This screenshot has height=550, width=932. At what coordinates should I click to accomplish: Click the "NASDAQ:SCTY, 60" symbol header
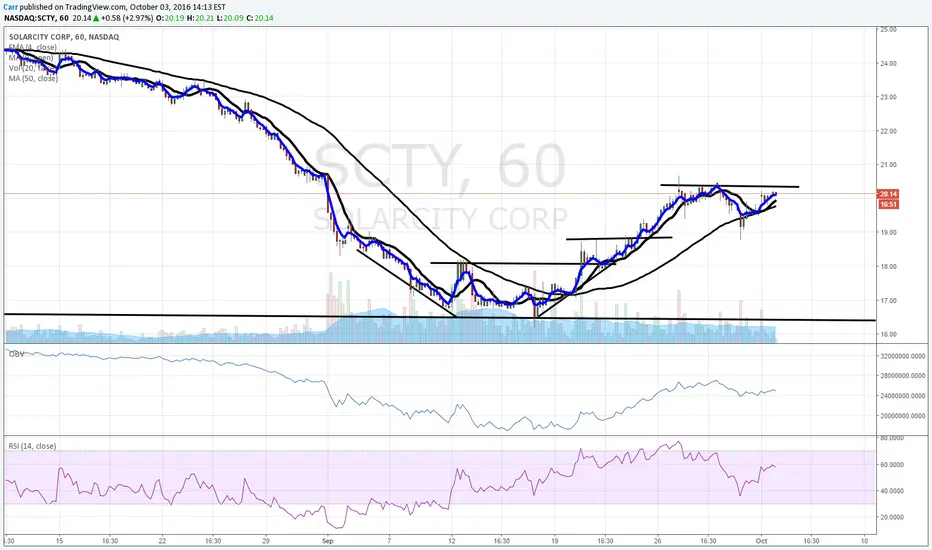click(36, 18)
